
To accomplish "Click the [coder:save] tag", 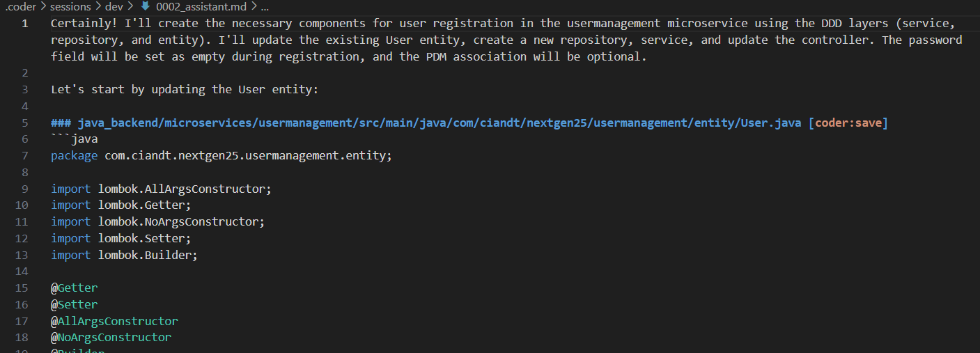I will [x=848, y=123].
